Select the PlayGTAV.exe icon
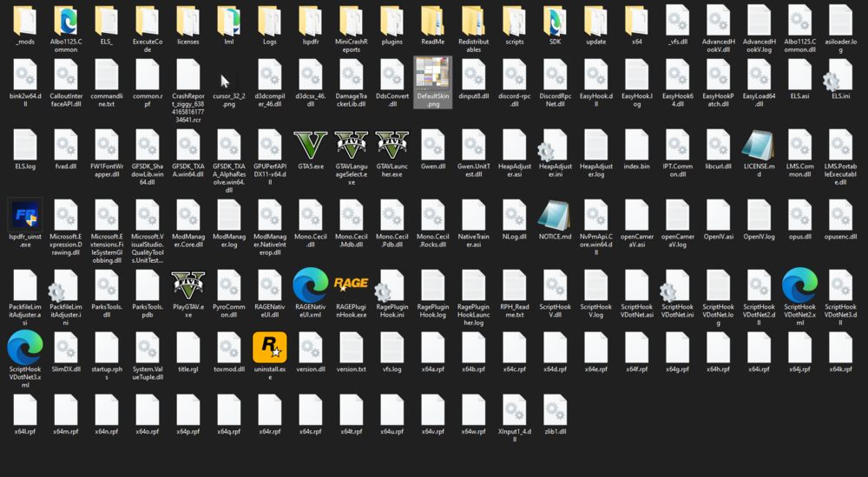 pos(188,285)
